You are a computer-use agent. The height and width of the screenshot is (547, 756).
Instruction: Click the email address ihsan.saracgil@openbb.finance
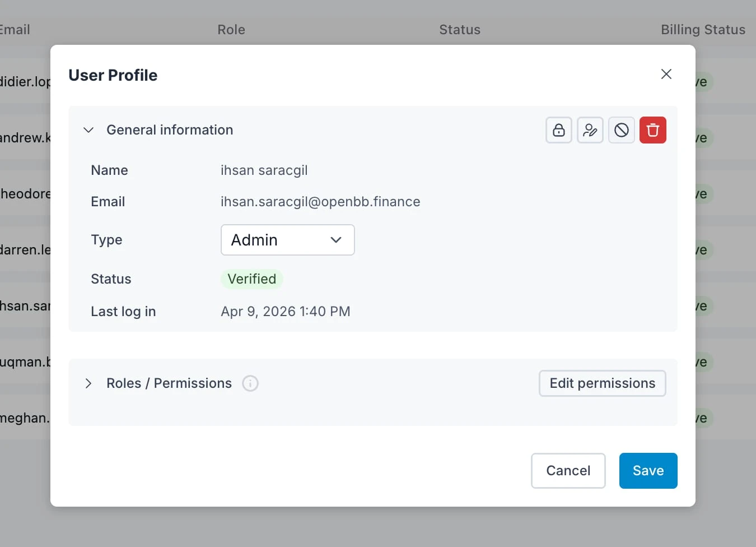320,201
